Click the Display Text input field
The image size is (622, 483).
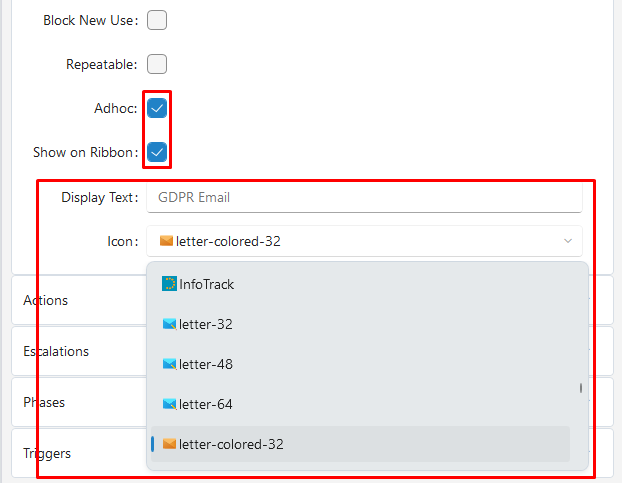[x=364, y=197]
